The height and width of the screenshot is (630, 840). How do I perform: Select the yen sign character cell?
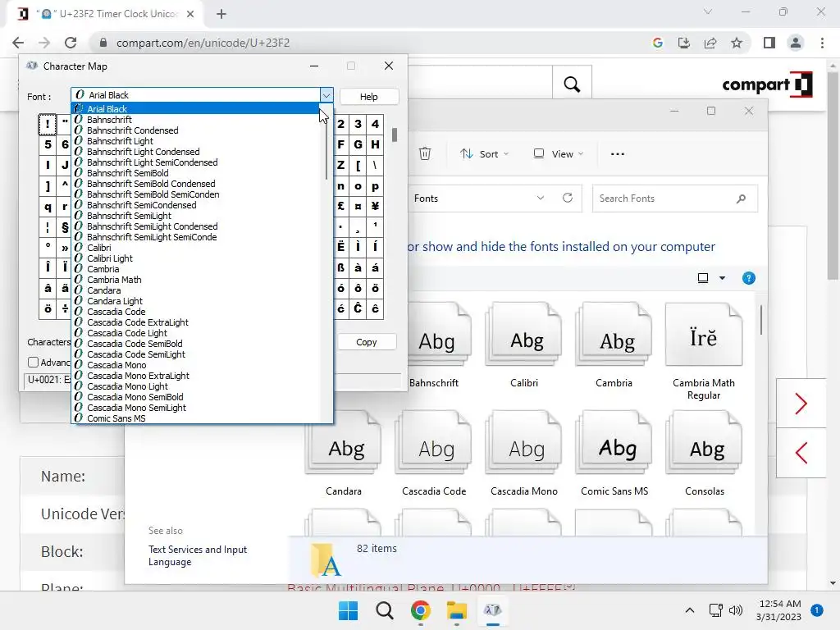(375, 206)
